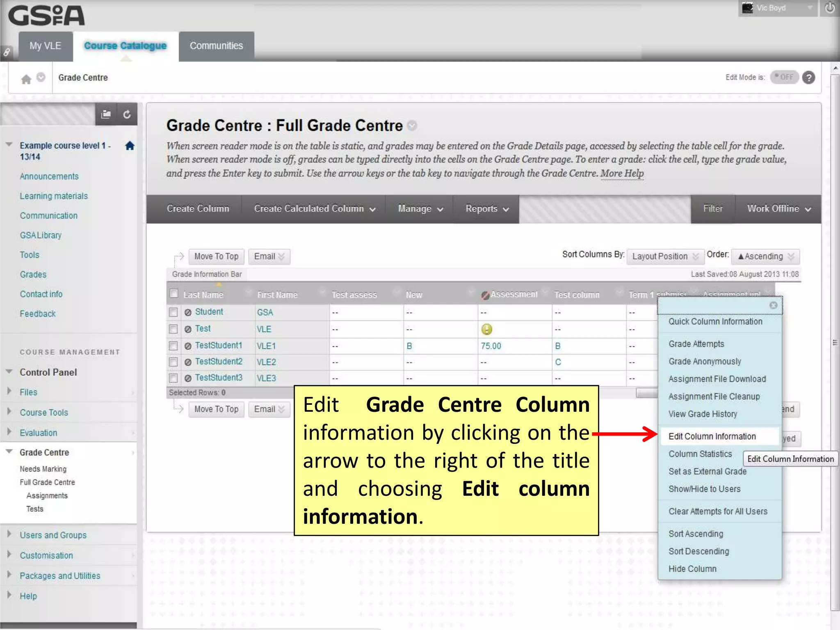The image size is (840, 630).
Task: Switch to Communities tab
Action: [216, 46]
